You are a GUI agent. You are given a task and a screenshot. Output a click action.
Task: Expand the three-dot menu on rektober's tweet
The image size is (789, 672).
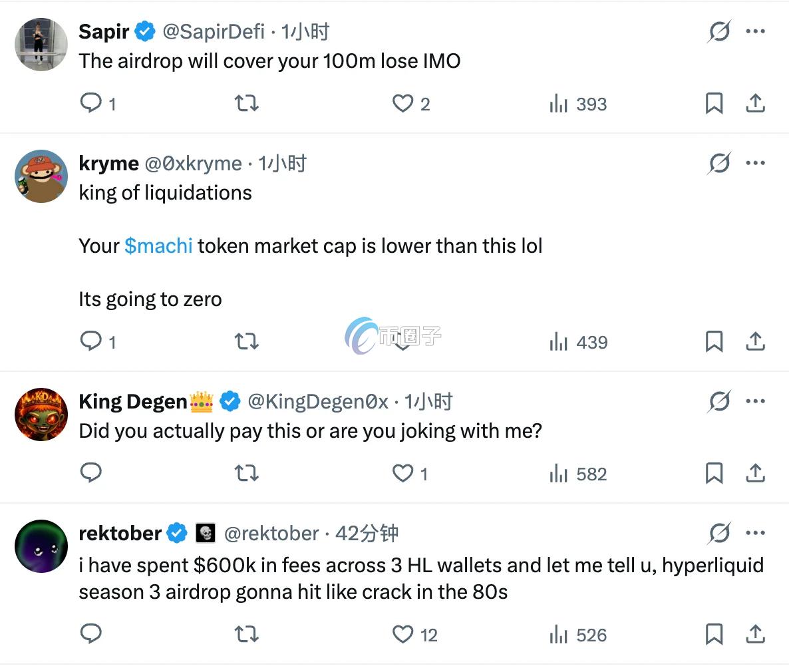tap(755, 533)
